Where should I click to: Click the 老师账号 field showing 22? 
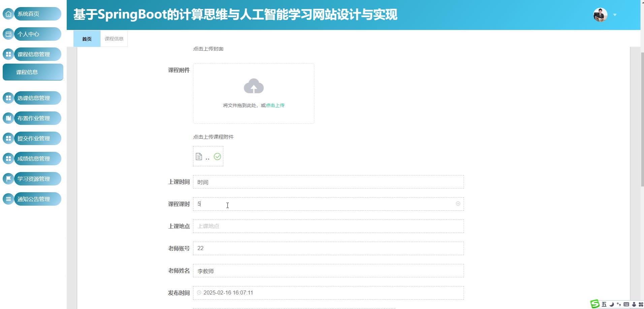click(328, 248)
